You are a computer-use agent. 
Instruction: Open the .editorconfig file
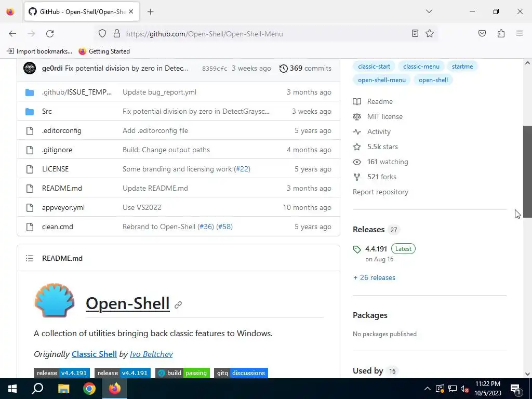[62, 130]
